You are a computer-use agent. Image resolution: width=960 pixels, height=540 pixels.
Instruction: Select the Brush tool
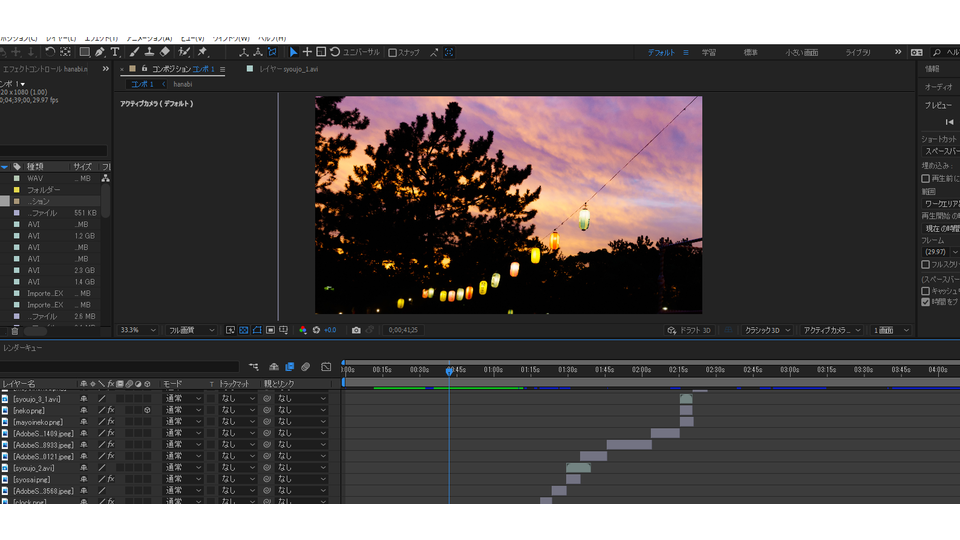[134, 52]
